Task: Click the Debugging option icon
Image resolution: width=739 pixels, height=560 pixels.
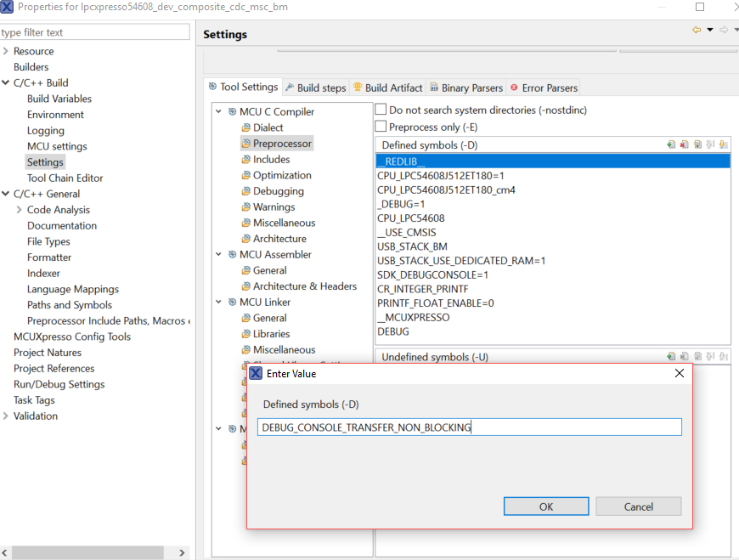Action: [x=246, y=191]
